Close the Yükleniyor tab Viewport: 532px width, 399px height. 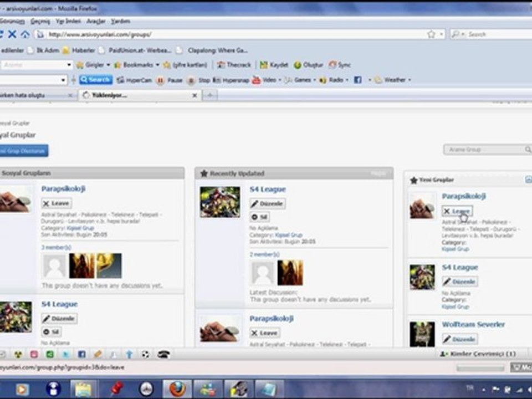pyautogui.click(x=195, y=96)
